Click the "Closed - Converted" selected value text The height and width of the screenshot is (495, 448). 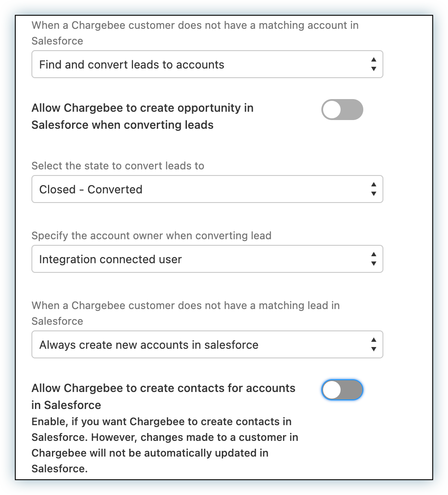tap(91, 189)
